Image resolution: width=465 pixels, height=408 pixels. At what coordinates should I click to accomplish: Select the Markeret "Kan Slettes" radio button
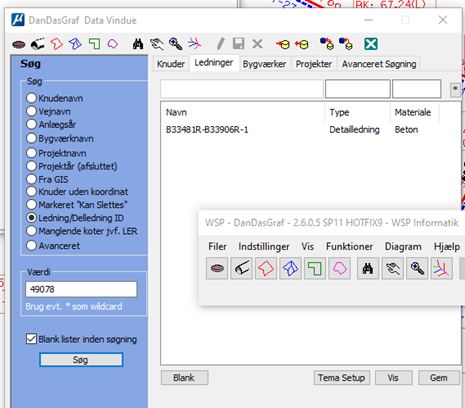pyautogui.click(x=31, y=204)
